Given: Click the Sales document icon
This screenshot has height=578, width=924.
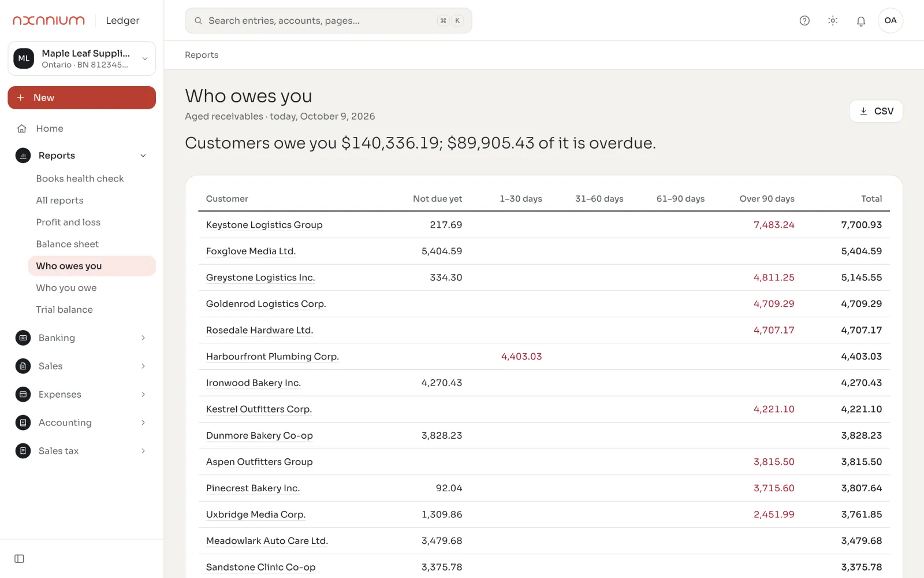Looking at the screenshot, I should point(23,366).
